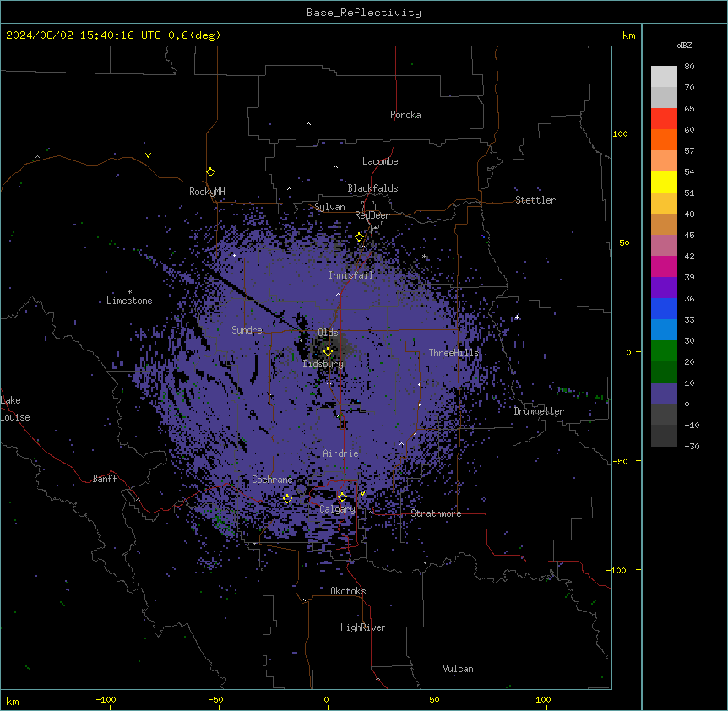
Task: Pick the red 60-65 dBZ legend swatch
Action: tap(664, 118)
